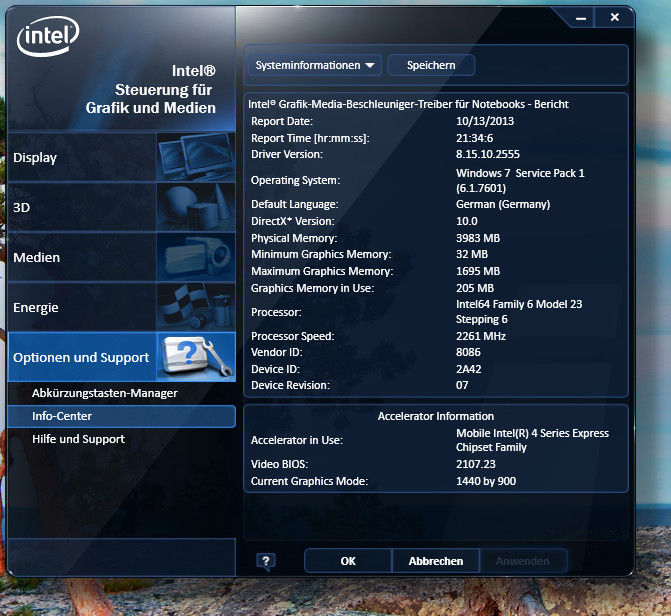Select the Info-Center submenu item
Image resolution: width=671 pixels, height=616 pixels.
click(122, 416)
